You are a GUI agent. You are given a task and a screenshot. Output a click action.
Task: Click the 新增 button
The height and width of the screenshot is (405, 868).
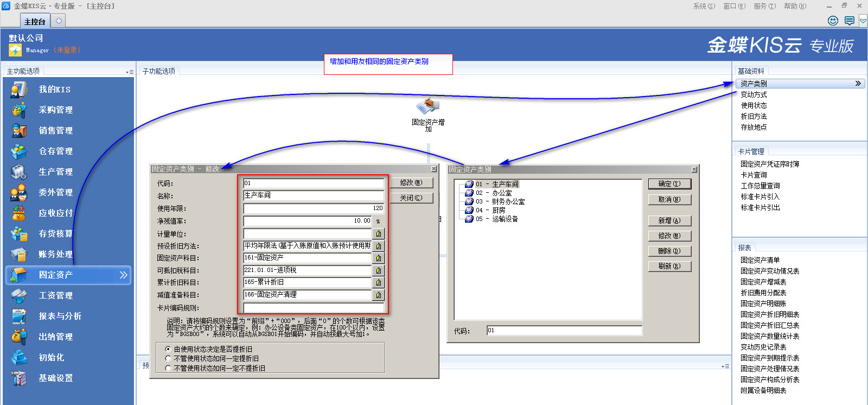[x=669, y=220]
